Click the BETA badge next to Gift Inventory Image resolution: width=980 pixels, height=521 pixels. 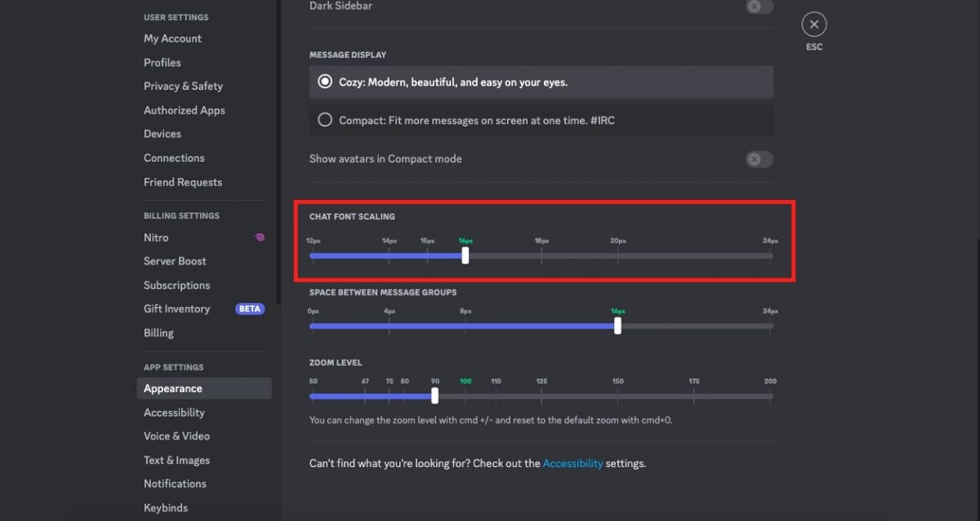[249, 308]
